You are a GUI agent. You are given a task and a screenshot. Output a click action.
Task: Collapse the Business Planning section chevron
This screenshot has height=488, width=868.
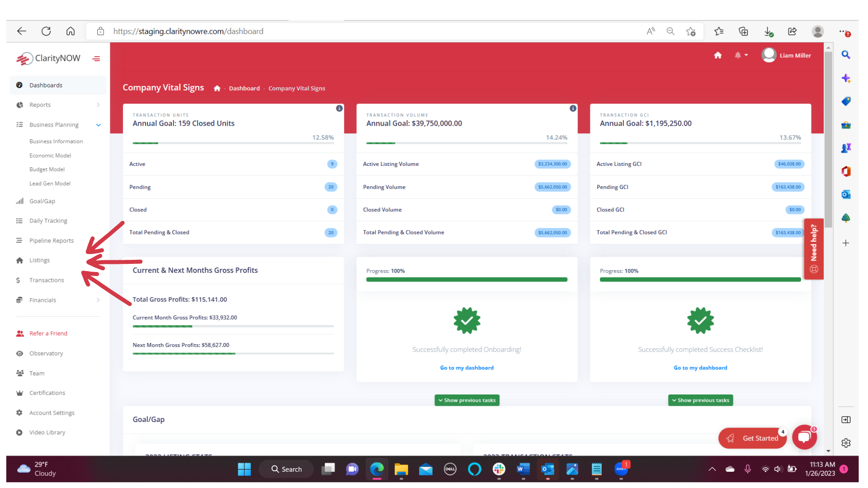click(99, 125)
